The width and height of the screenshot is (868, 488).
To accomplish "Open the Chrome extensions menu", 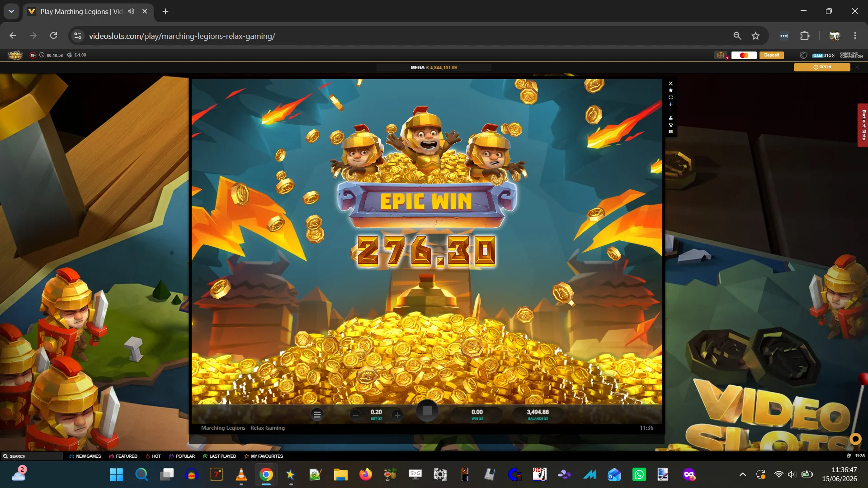I will click(x=805, y=36).
